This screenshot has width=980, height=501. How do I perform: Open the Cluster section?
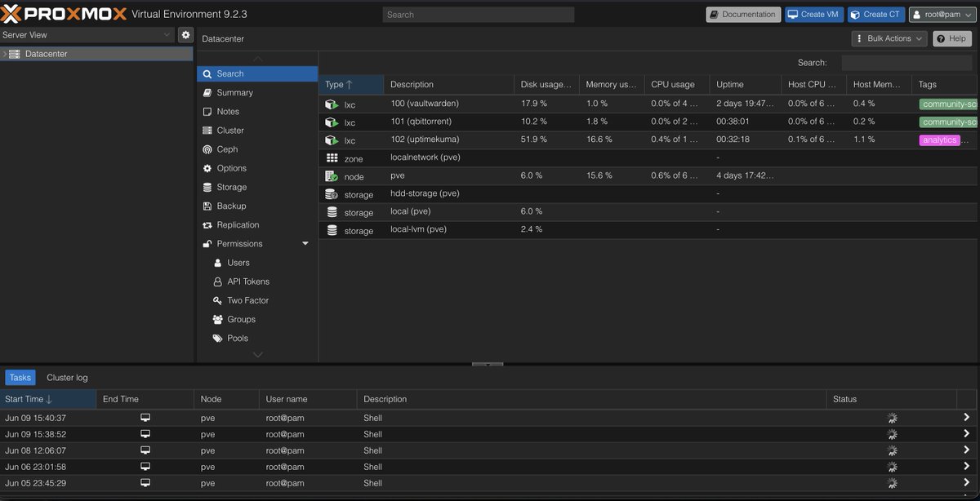pos(257,130)
